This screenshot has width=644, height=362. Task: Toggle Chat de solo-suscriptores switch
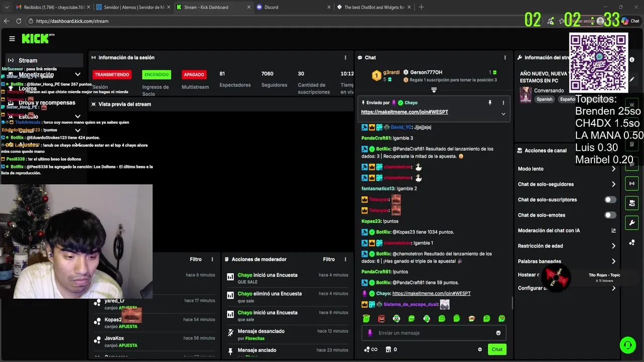pos(610,200)
